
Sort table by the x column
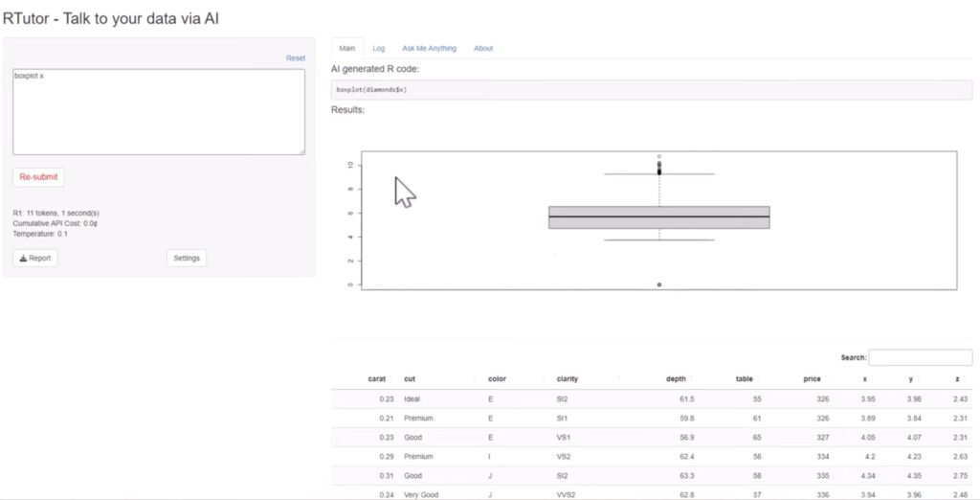(864, 379)
